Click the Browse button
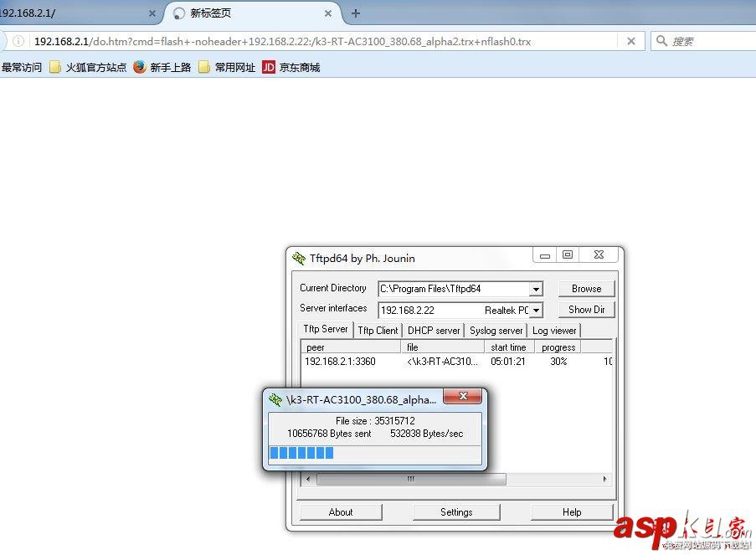Viewport: 756px width, 555px height. pyautogui.click(x=586, y=288)
